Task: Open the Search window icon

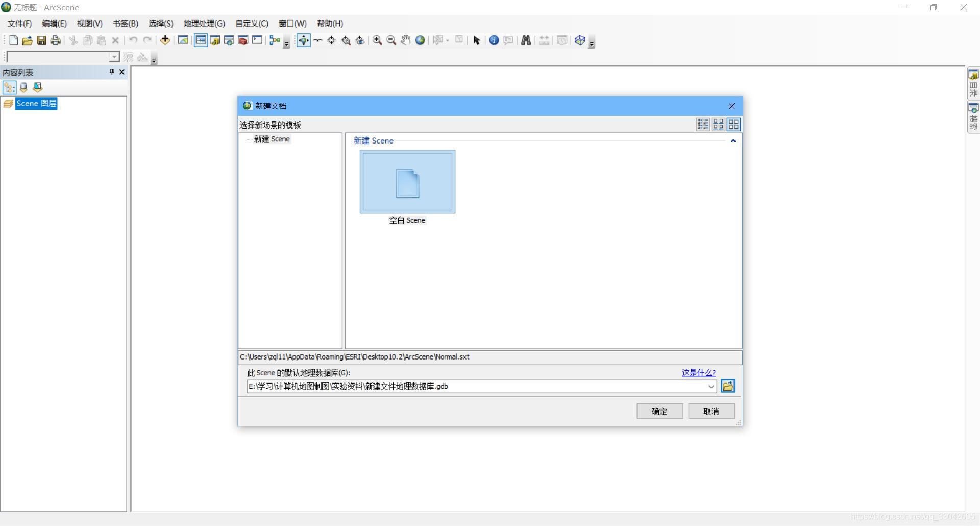Action: tap(229, 40)
